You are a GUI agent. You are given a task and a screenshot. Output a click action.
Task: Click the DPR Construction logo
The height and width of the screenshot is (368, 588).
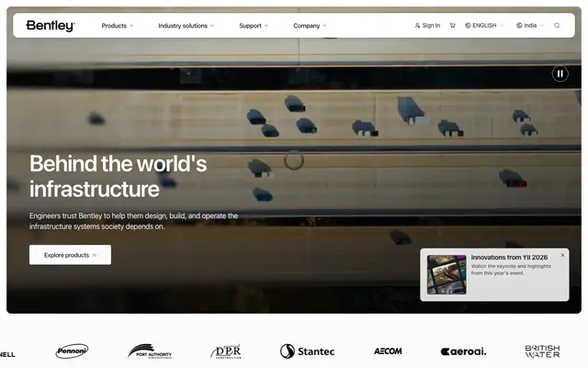tap(226, 351)
